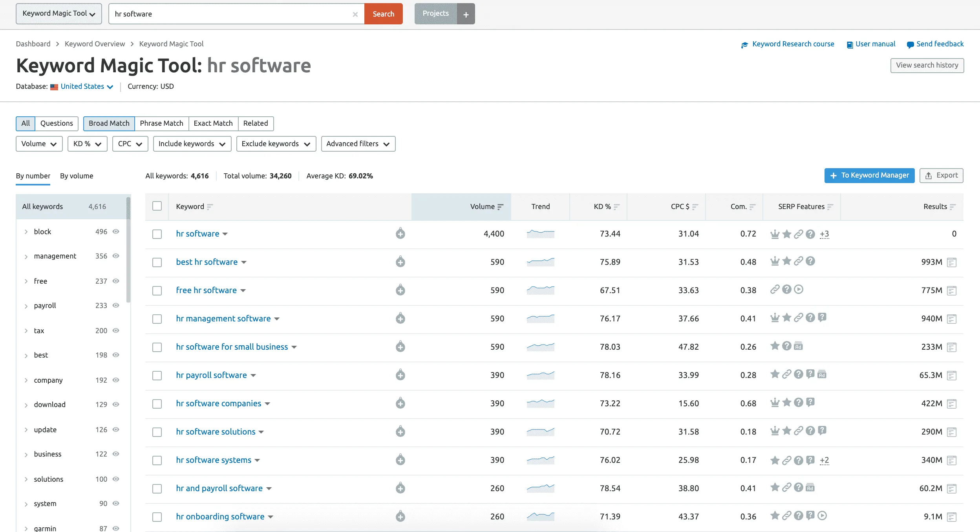Sort by Results column sort icon
The height and width of the screenshot is (532, 980).
pos(953,207)
